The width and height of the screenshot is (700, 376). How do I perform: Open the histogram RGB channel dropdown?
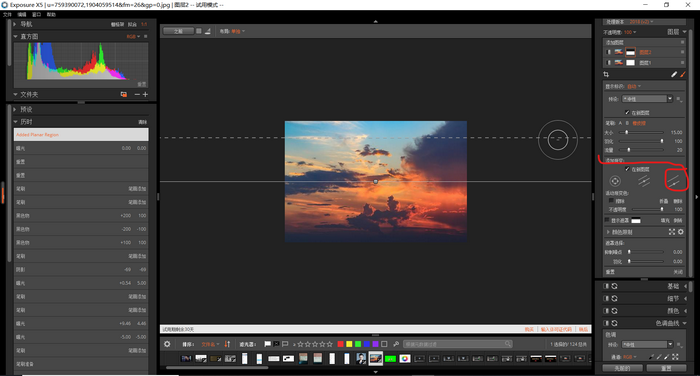click(x=133, y=36)
